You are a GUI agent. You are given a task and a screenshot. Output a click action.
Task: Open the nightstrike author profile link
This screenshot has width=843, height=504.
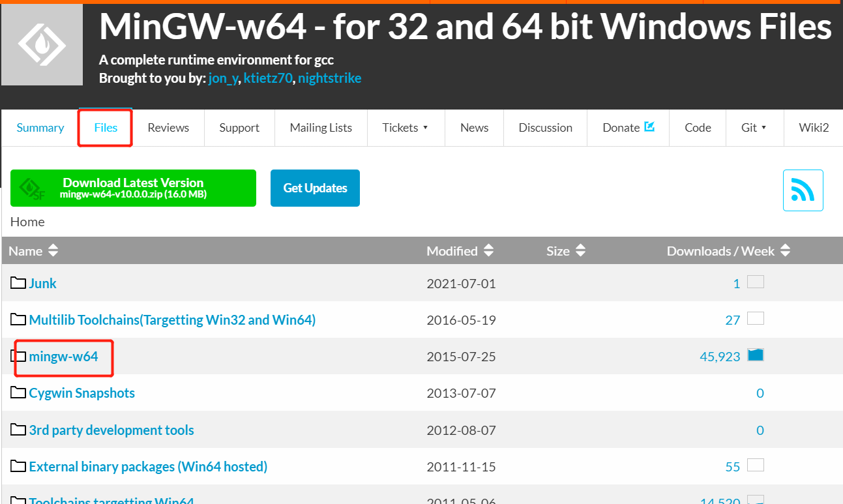[x=329, y=79]
